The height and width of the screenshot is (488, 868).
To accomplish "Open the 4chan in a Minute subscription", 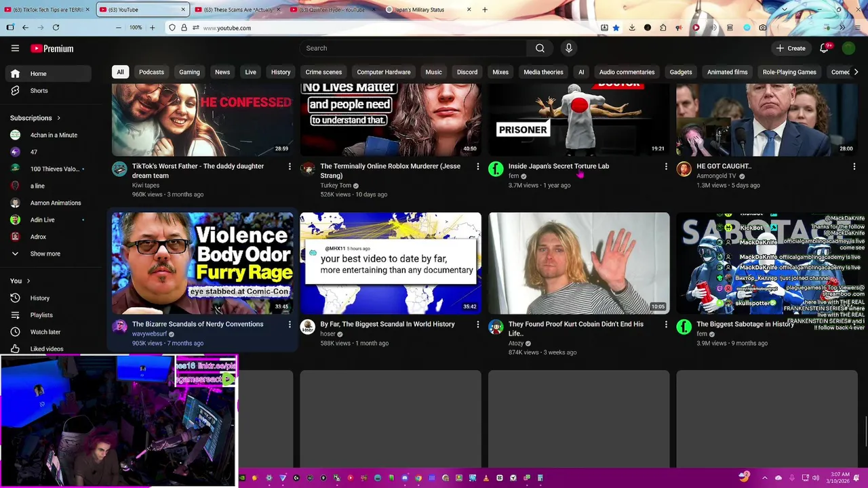I will 47,135.
